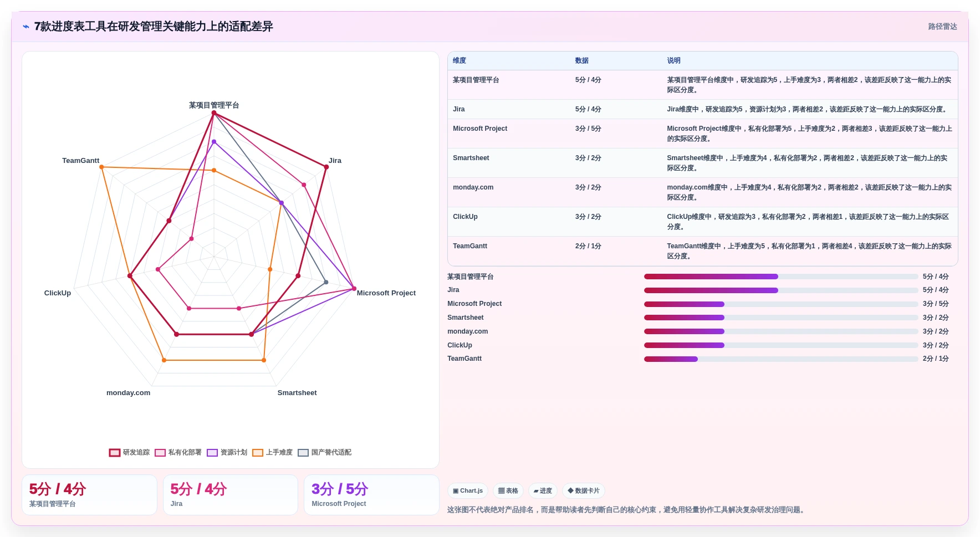The image size is (980, 537).
Task: Click the monday.com progress bar
Action: [x=781, y=331]
